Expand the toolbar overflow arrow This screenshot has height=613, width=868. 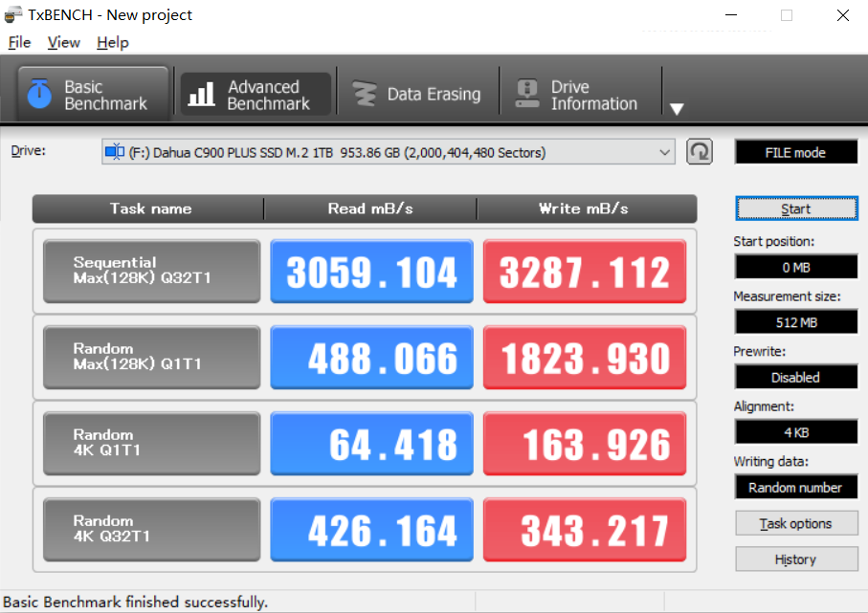pyautogui.click(x=677, y=109)
